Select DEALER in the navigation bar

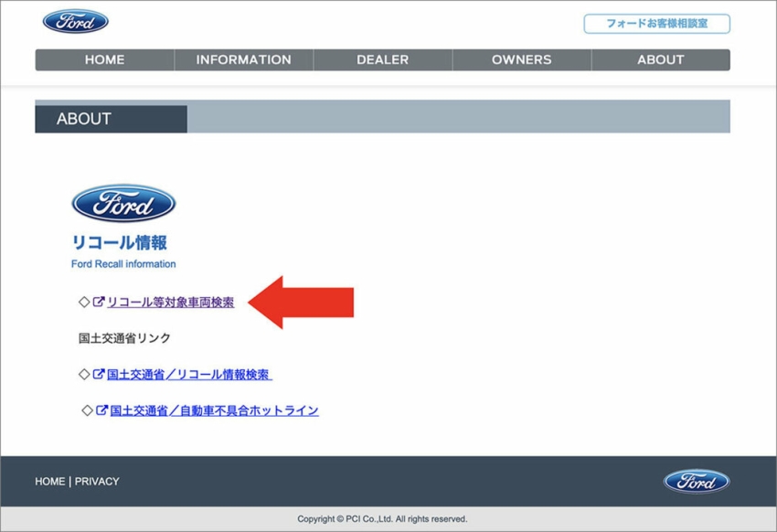382,59
